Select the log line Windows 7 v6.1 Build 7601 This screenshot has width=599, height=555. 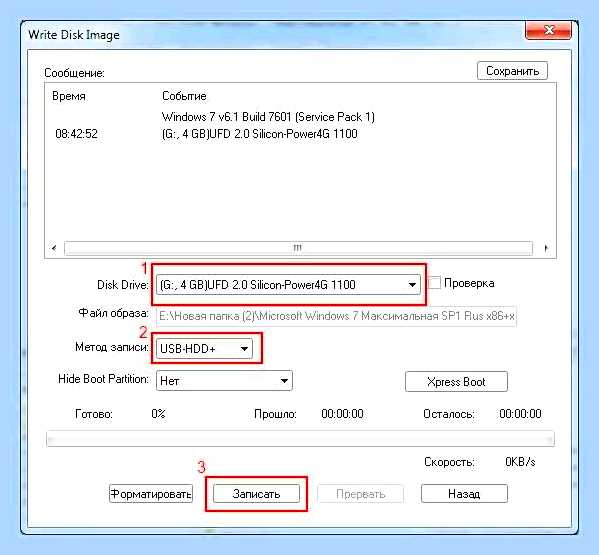(x=268, y=117)
